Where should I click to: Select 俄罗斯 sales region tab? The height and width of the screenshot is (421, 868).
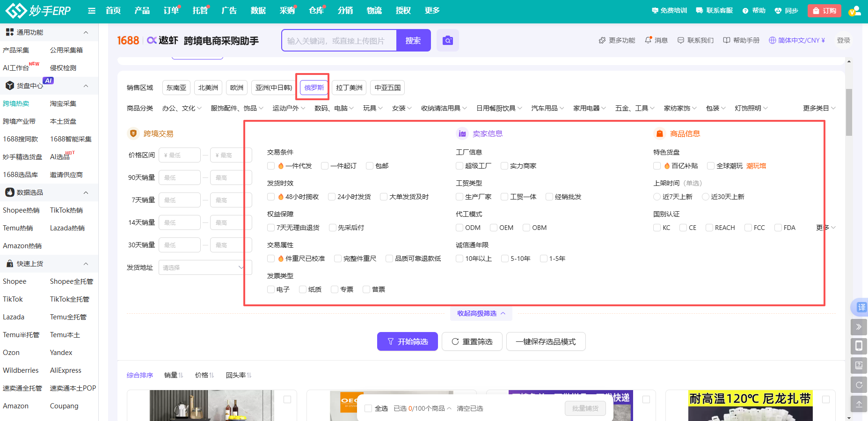[x=314, y=88]
